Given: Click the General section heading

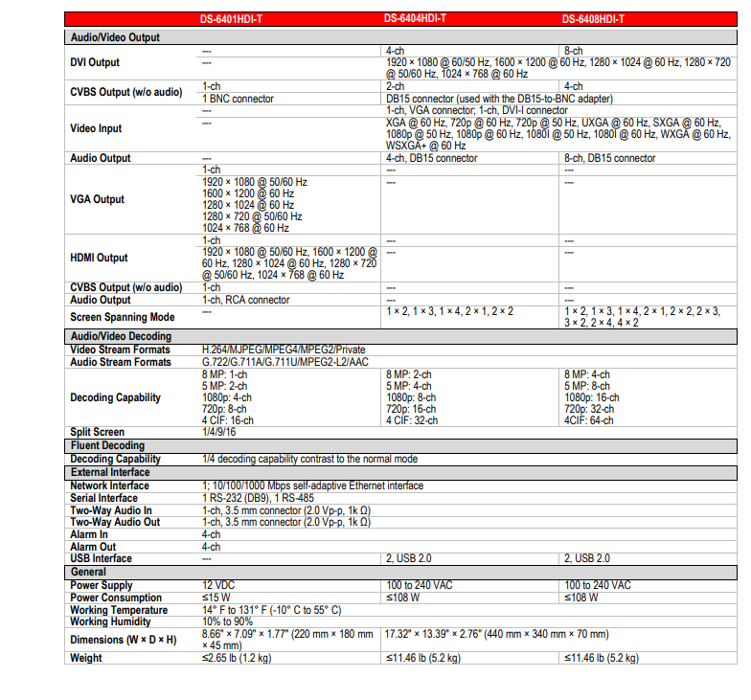Looking at the screenshot, I should coord(88,572).
